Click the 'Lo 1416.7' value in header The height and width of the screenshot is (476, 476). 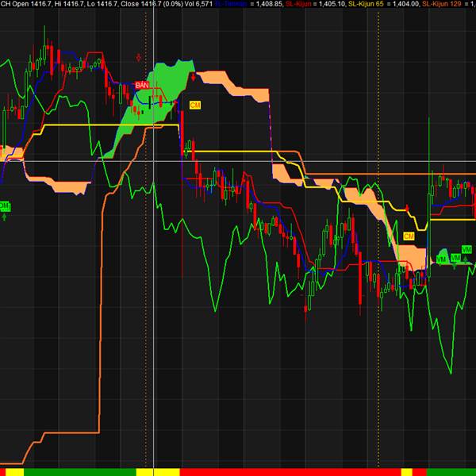point(102,4)
